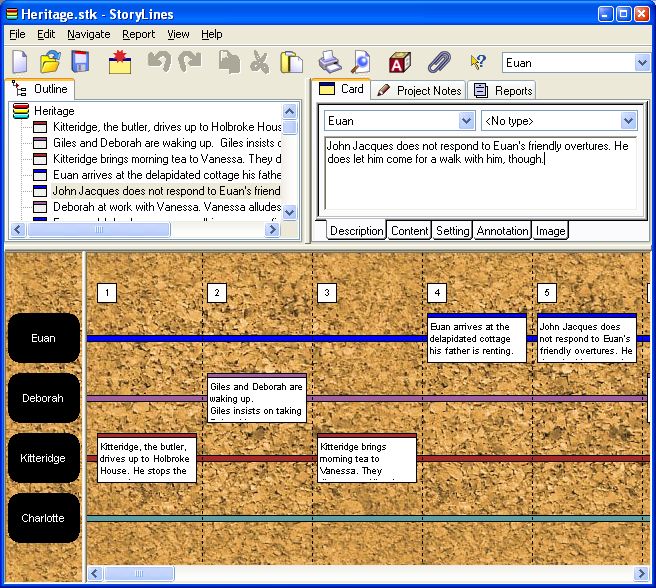Click the paperclip attachment icon

[439, 62]
